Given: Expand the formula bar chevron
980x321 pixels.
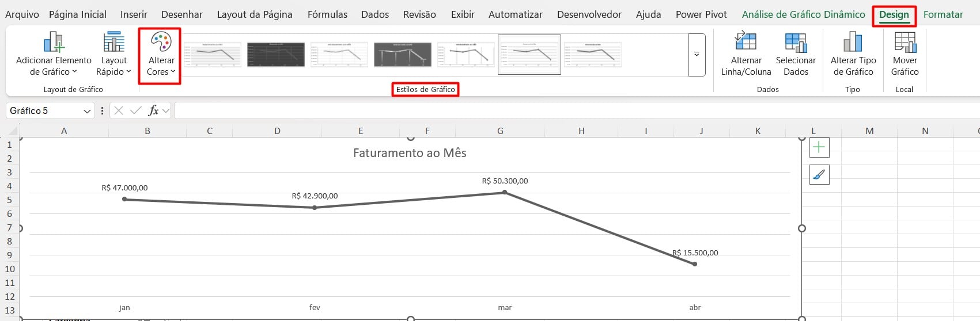Looking at the screenshot, I should point(166,110).
